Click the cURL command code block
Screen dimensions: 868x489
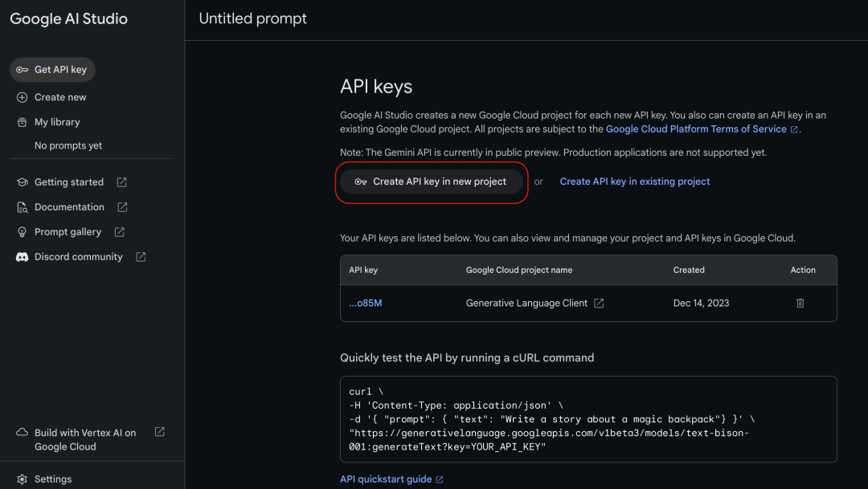pos(588,419)
